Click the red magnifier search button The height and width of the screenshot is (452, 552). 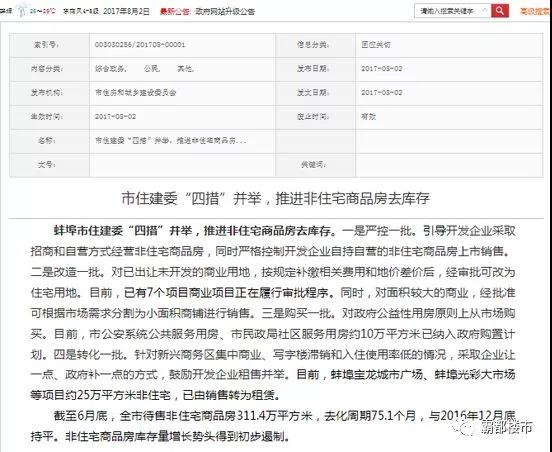[500, 11]
